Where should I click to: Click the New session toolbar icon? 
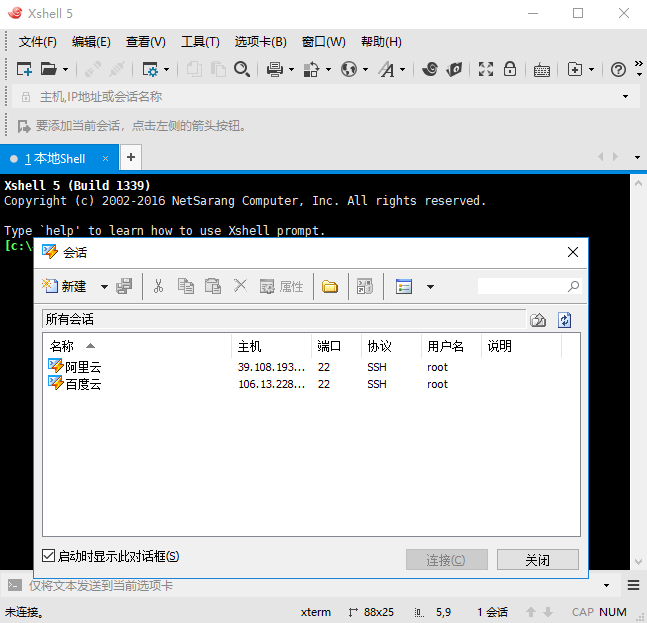(24, 69)
